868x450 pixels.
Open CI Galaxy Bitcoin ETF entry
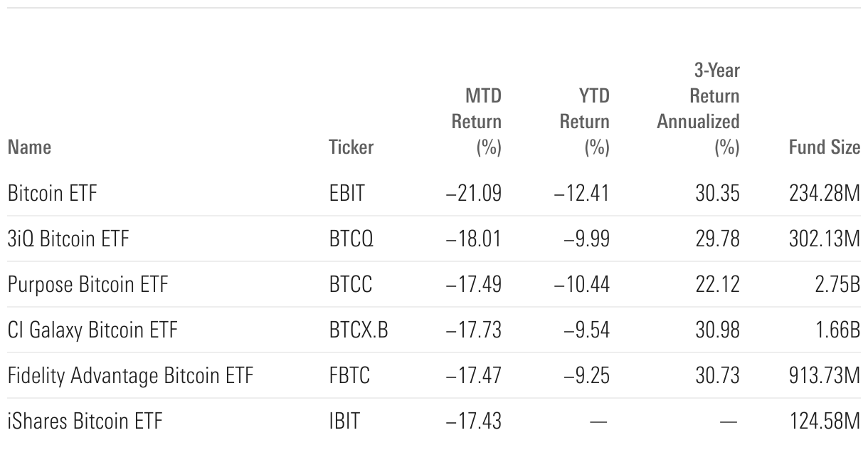(92, 330)
